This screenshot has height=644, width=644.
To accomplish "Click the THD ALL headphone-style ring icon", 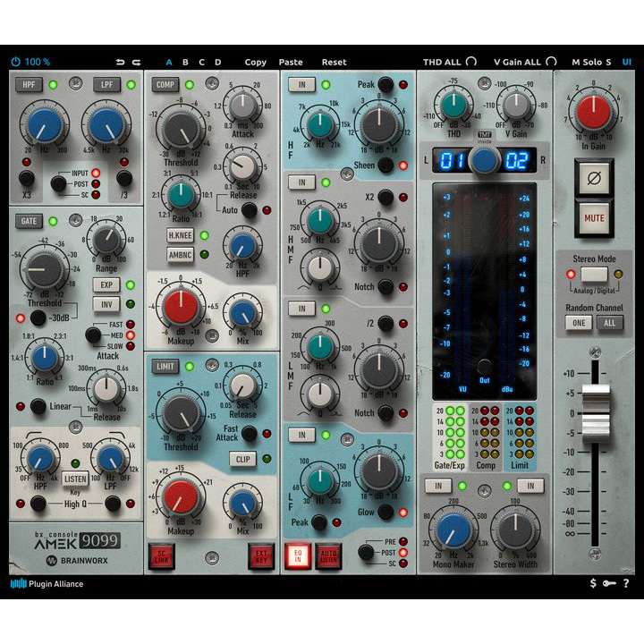I will 471,62.
